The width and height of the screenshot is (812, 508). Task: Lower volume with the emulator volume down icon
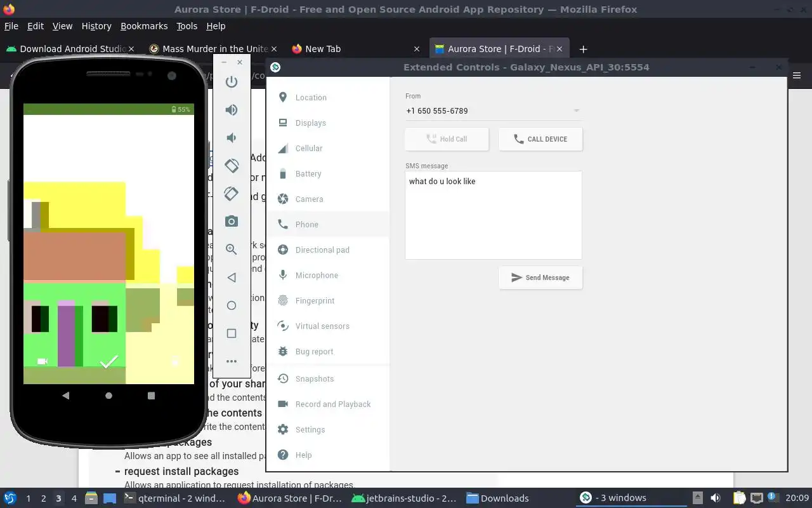pyautogui.click(x=232, y=138)
